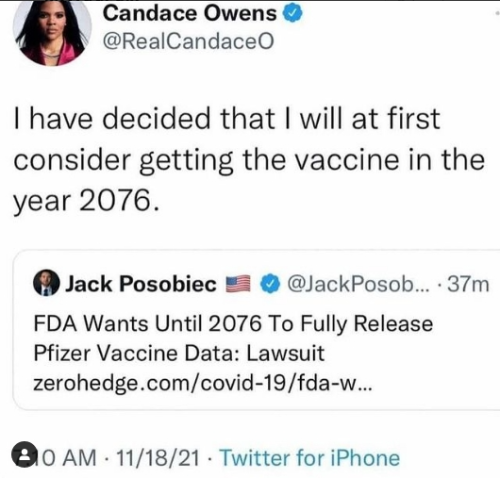Open the @RealCandaceO handle
Viewport: 500px width, 478px height.
point(189,42)
